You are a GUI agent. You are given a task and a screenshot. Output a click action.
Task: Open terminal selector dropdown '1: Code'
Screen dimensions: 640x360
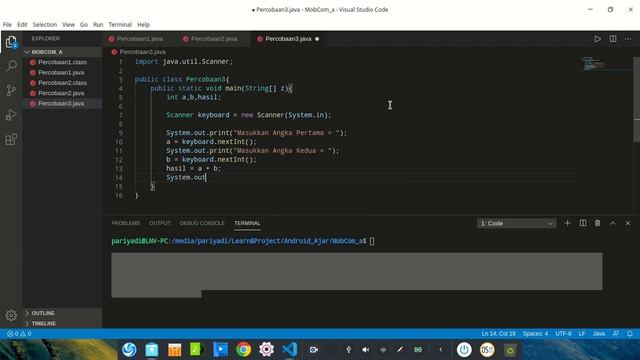tap(516, 223)
